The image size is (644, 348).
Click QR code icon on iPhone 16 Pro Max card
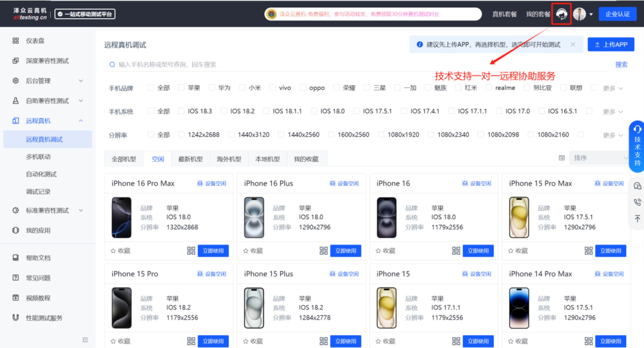click(x=191, y=251)
